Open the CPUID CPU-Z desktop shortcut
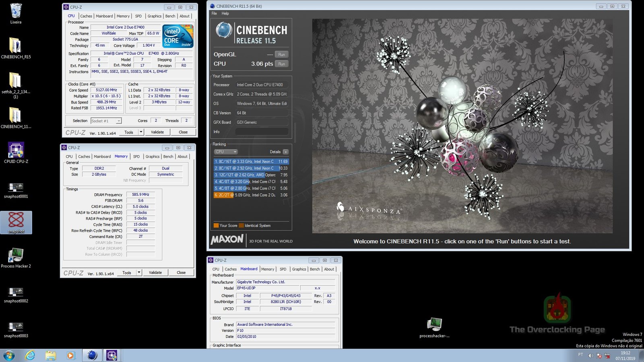Image resolution: width=644 pixels, height=362 pixels. pyautogui.click(x=16, y=151)
